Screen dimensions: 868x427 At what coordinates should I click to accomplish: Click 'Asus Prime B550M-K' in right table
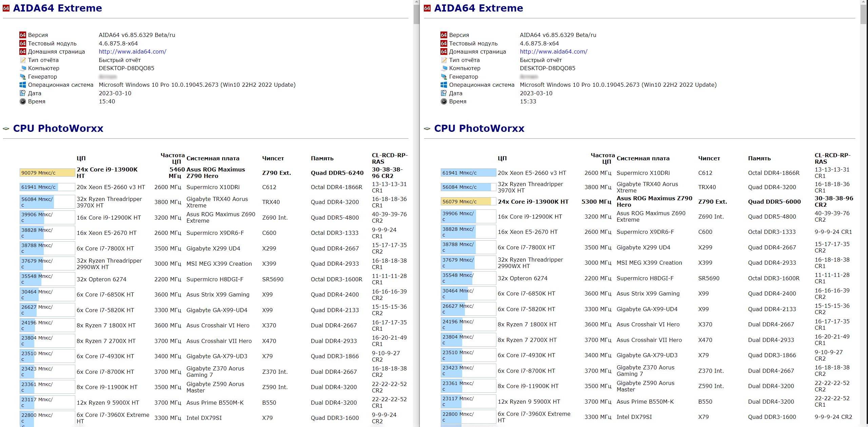coord(645,402)
